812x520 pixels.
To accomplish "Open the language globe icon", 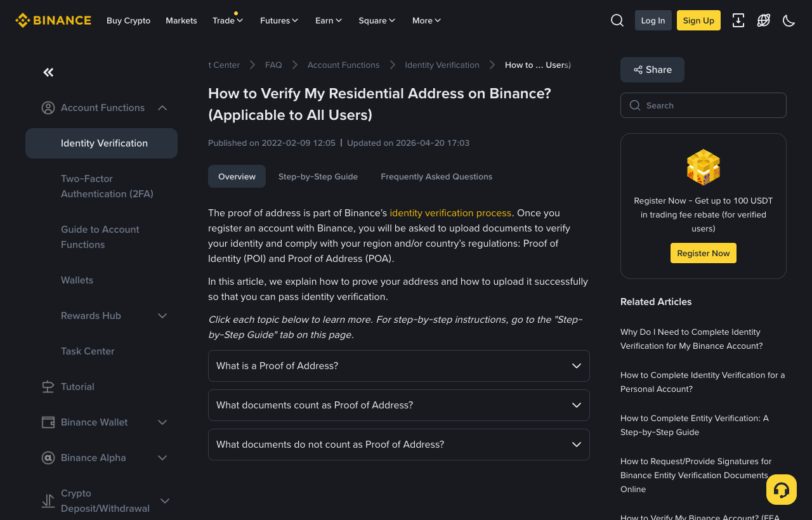I will coord(764,20).
